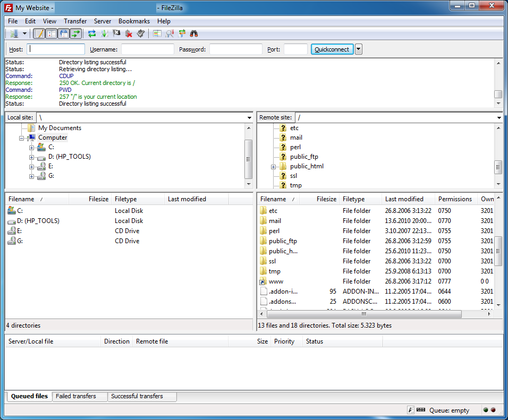
Task: Click the www shortcut folder icon
Action: pos(263,281)
